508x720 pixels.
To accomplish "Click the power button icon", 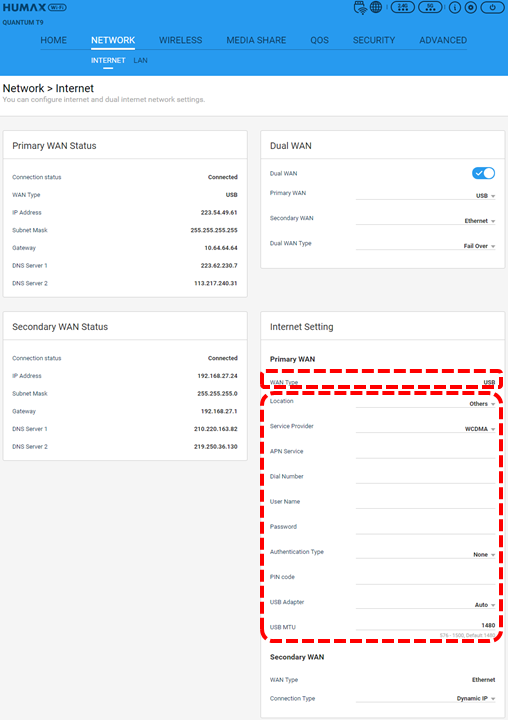I will point(492,7).
